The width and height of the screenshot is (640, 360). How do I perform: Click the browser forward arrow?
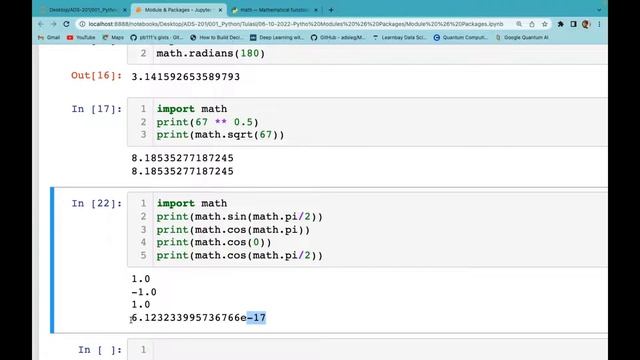click(x=53, y=24)
